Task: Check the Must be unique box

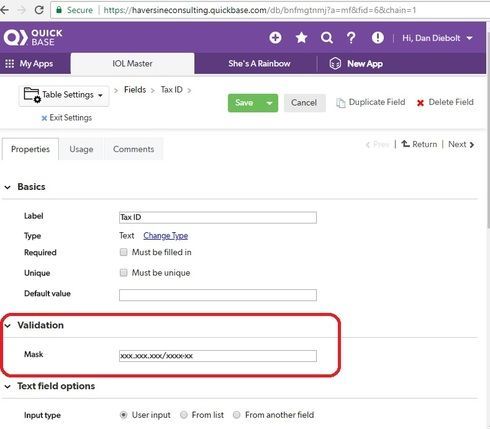Action: point(123,273)
